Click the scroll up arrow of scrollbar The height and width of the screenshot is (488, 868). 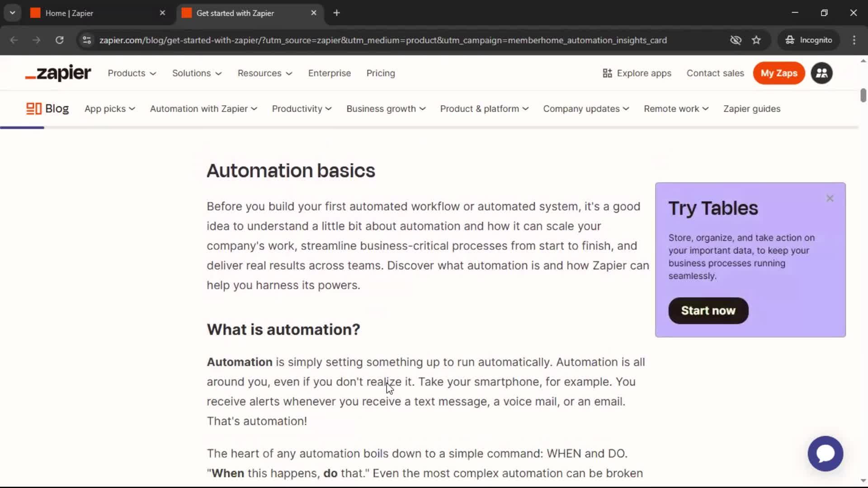click(863, 61)
